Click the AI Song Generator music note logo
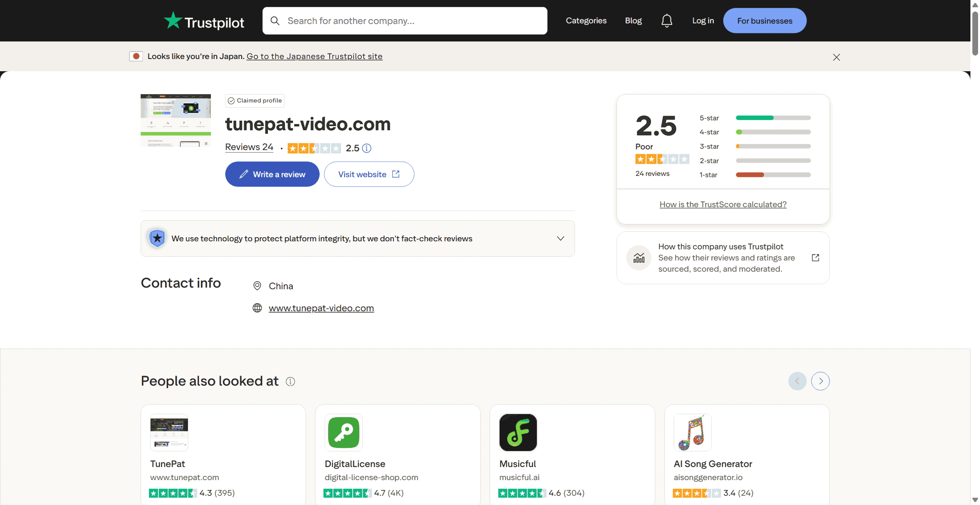Screen dimensions: 980x505 coord(692,432)
